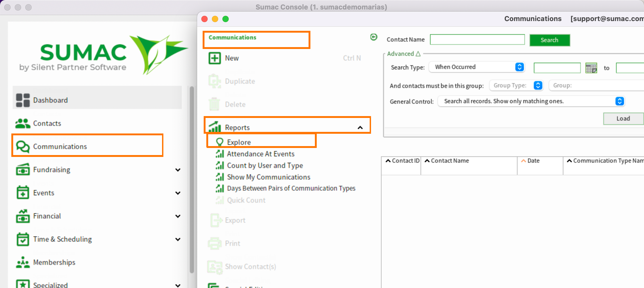Expand the Financial section chevron
This screenshot has width=644, height=288.
(x=178, y=216)
